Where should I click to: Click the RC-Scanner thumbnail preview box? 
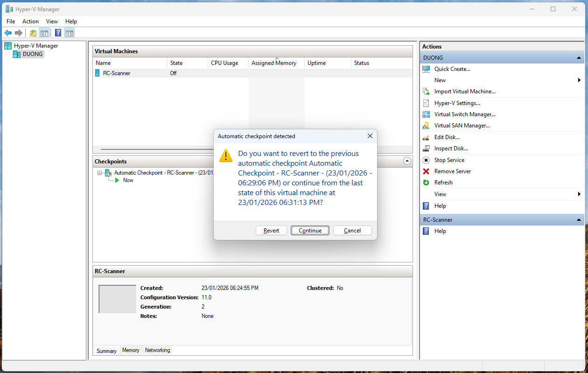pyautogui.click(x=117, y=299)
